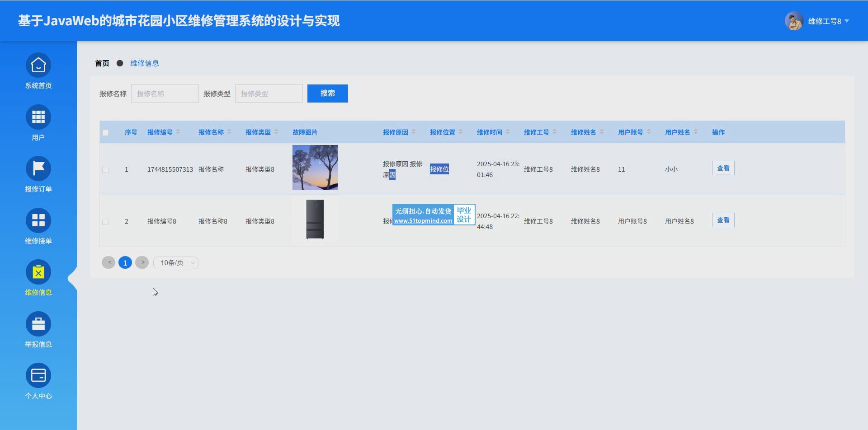This screenshot has height=430, width=868.
Task: Click 首页 in the breadcrumb
Action: point(102,63)
